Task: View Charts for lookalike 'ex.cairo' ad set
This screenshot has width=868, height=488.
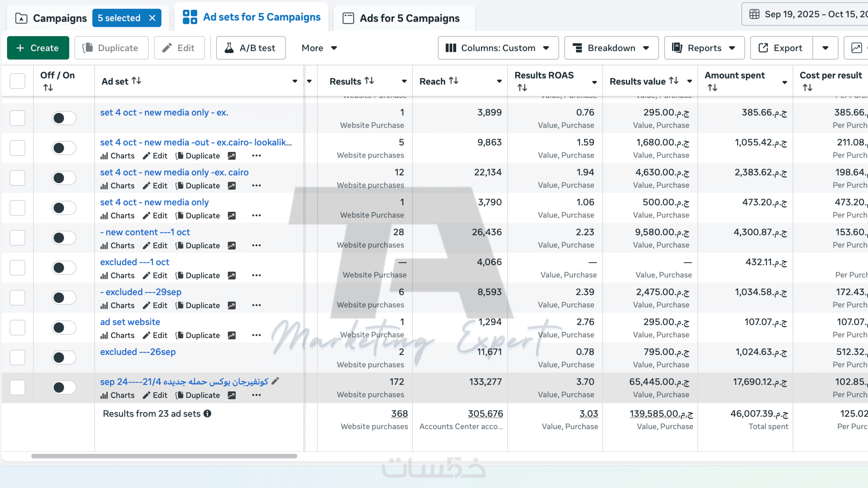Action: click(117, 156)
